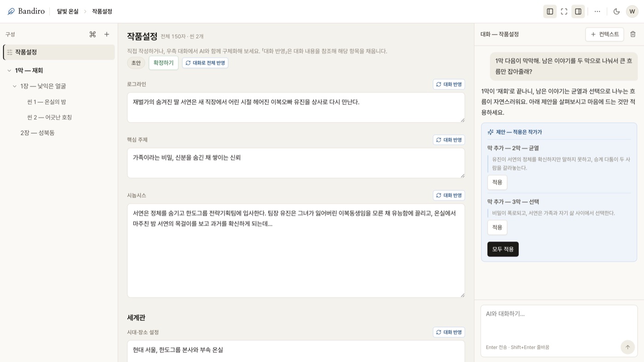This screenshot has width=644, height=362.
Task: Click the 전체 150자 · 씬 2개 count
Action: click(182, 36)
